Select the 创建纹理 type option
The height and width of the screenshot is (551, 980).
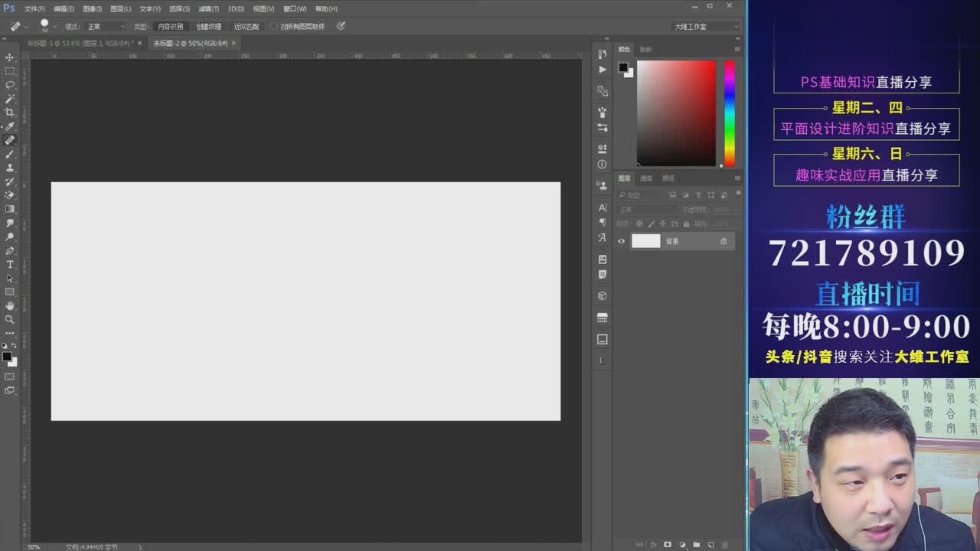click(x=208, y=26)
